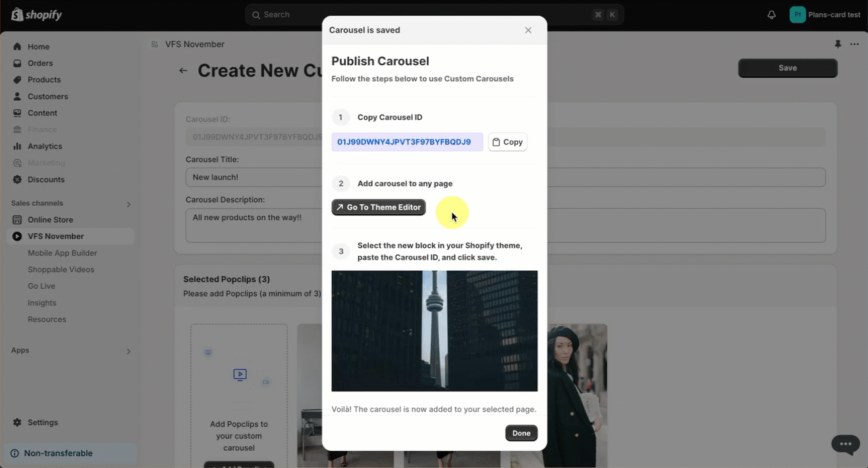Select Mobile App Builder menu item
Image resolution: width=868 pixels, height=468 pixels.
[62, 253]
